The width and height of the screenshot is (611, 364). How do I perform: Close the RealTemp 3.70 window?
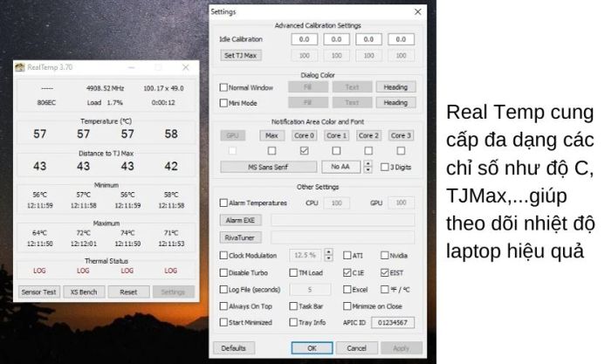186,67
